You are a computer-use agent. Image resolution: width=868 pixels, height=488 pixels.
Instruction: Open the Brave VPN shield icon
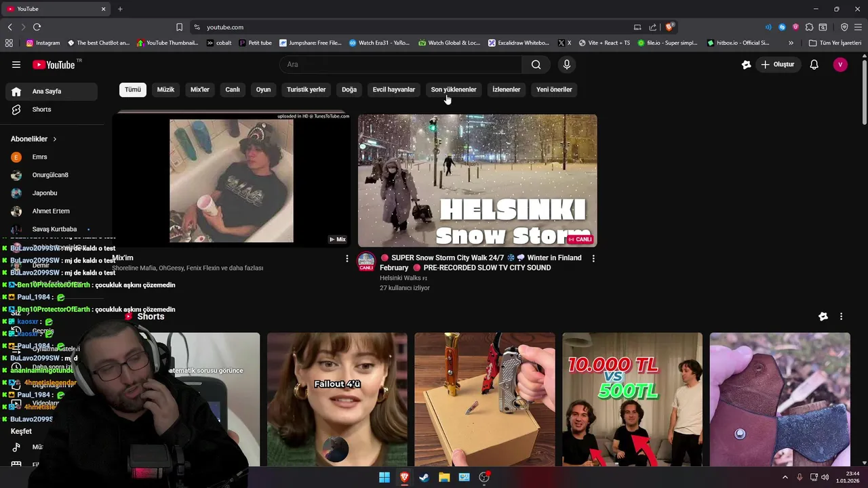(844, 27)
